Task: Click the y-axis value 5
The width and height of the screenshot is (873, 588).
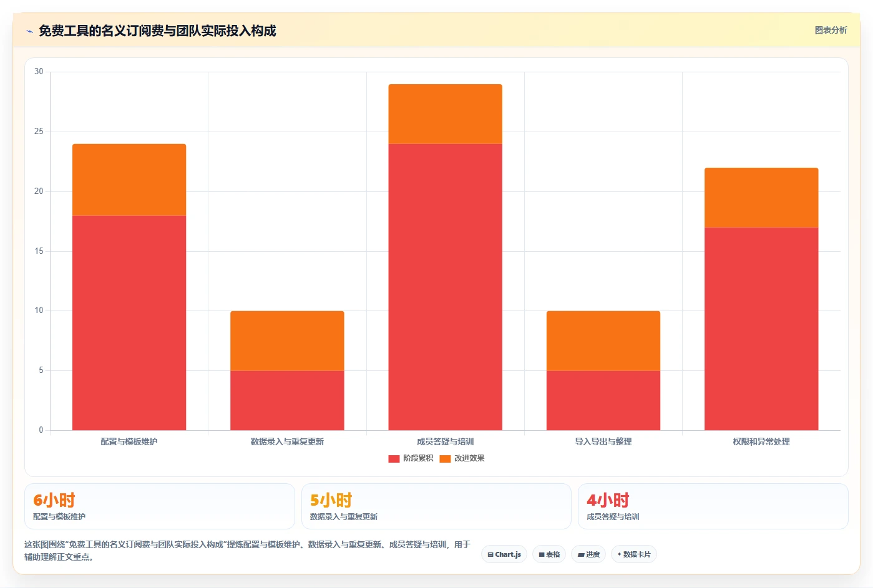Action: (41, 370)
